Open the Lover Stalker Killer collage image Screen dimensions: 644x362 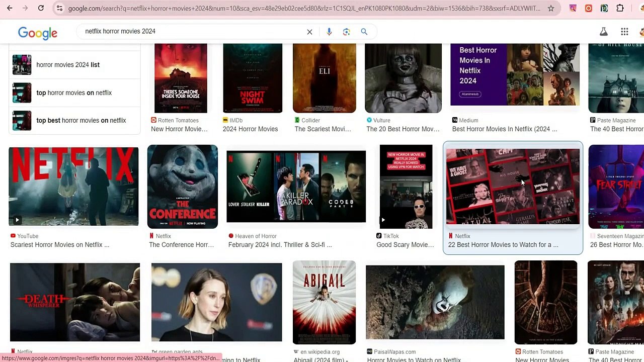coord(296,187)
